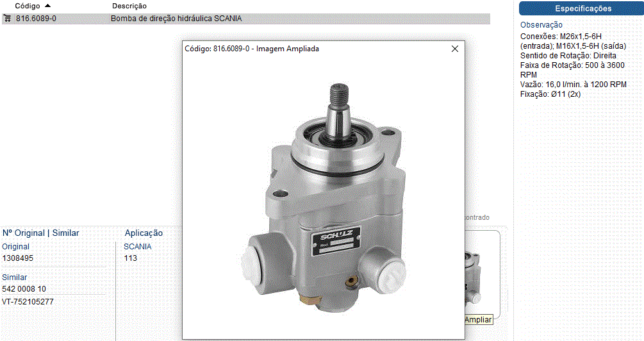
Task: Close the Imagem Ampliada popup
Action: tap(455, 49)
